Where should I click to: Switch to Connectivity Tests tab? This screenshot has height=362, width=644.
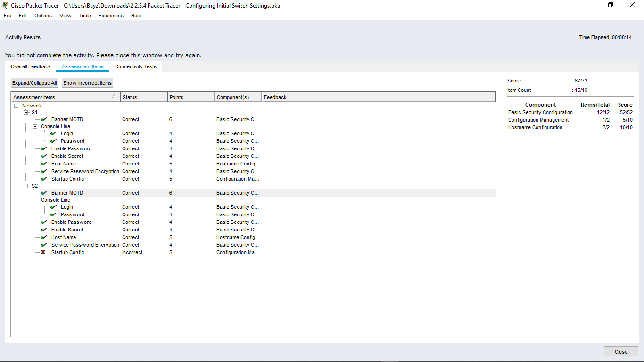[x=136, y=66]
